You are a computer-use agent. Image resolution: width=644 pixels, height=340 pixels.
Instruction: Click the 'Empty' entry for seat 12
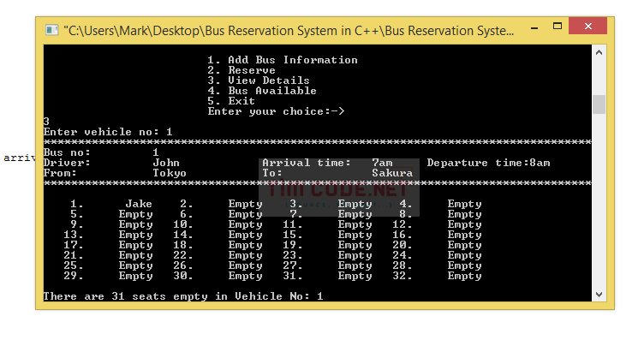(464, 224)
